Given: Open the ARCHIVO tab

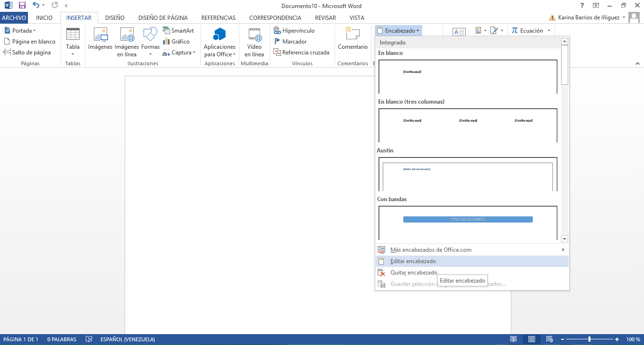Looking at the screenshot, I should click(14, 18).
